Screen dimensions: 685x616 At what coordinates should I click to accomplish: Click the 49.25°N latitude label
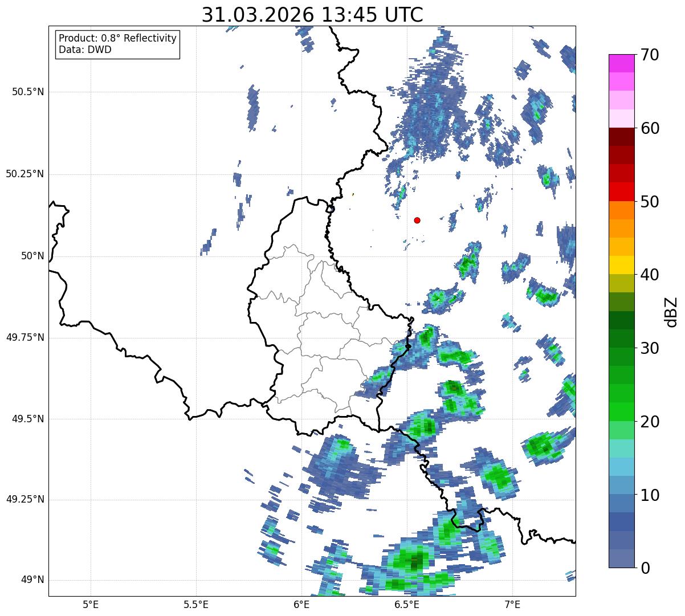coord(25,500)
